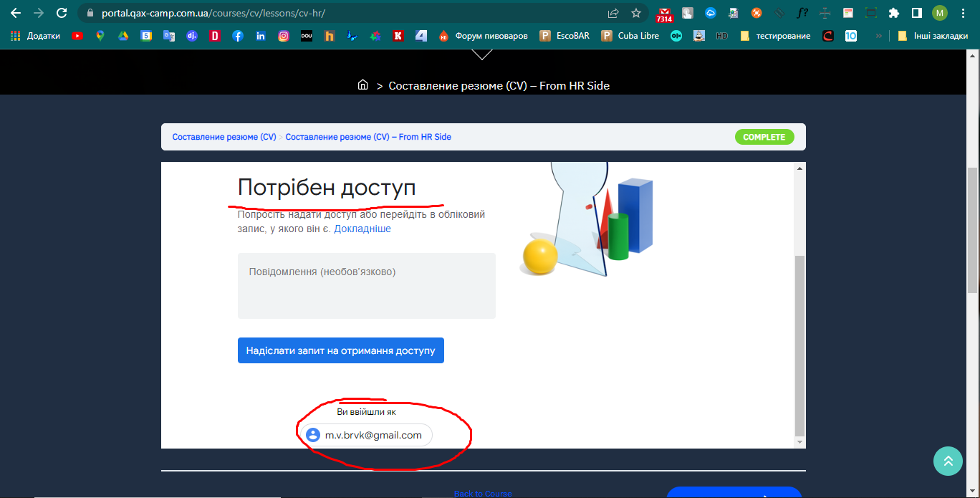Screen dimensions: 980x498
Task: Bookmark this page with the star icon
Action: coord(635,13)
